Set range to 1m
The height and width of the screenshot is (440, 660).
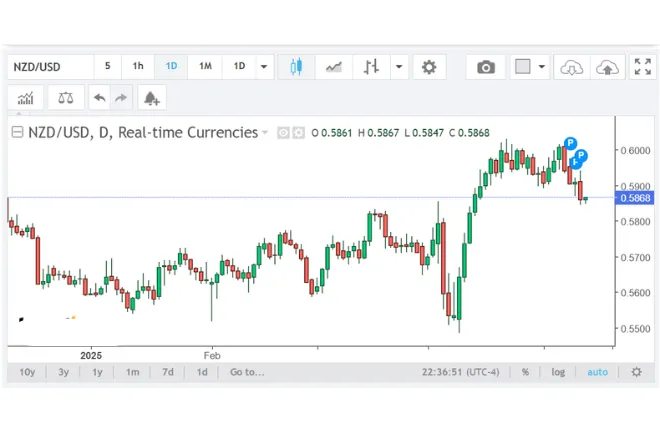[133, 372]
